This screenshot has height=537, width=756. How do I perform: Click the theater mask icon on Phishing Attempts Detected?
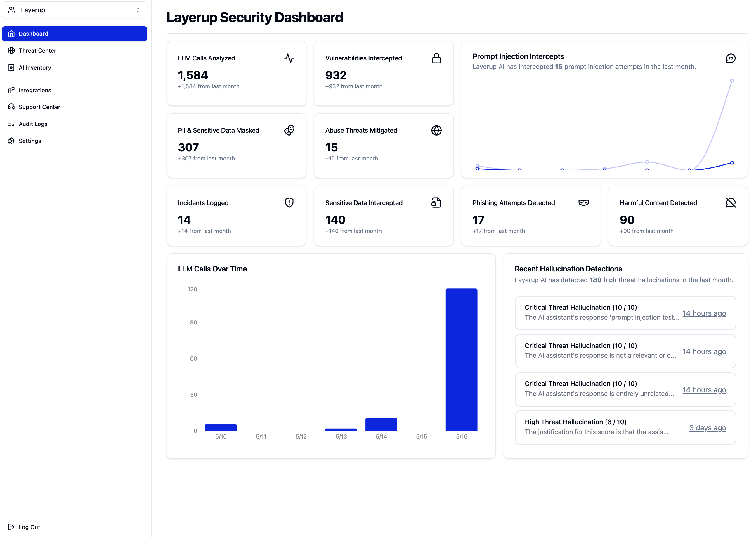[x=583, y=202]
